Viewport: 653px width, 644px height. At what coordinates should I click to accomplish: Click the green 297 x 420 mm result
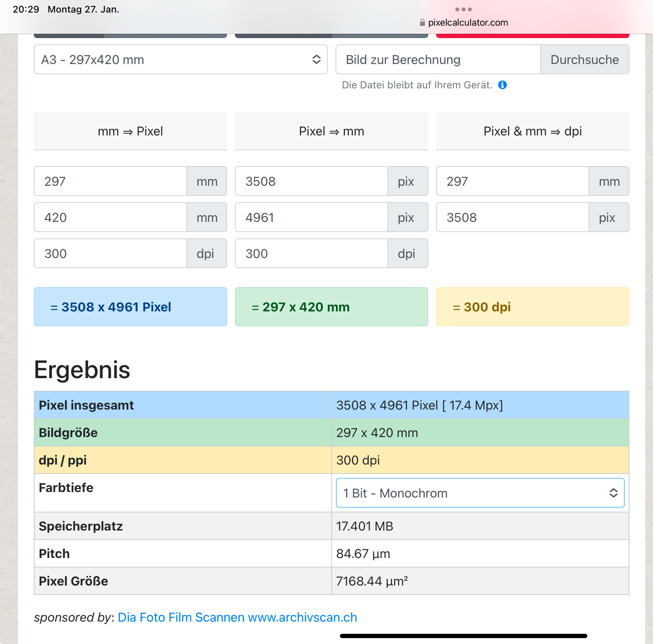tap(331, 307)
